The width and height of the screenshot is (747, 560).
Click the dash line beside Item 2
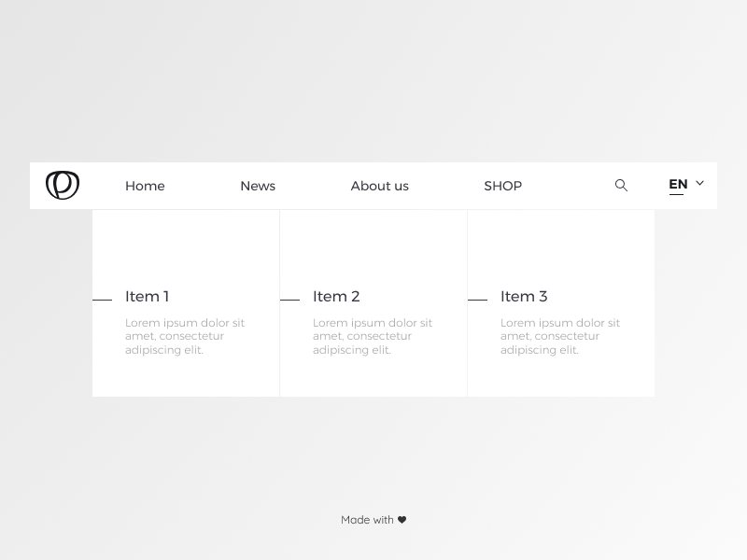(x=289, y=300)
